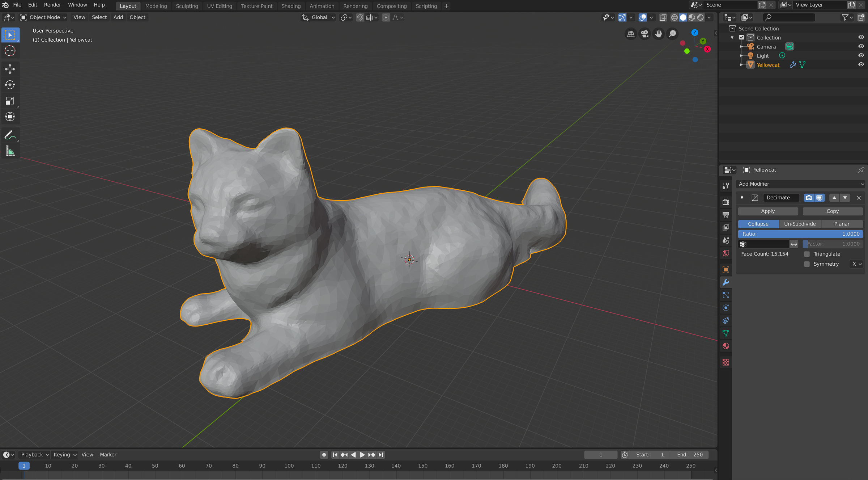Switch to the Sculpting workspace tab

[x=187, y=6]
